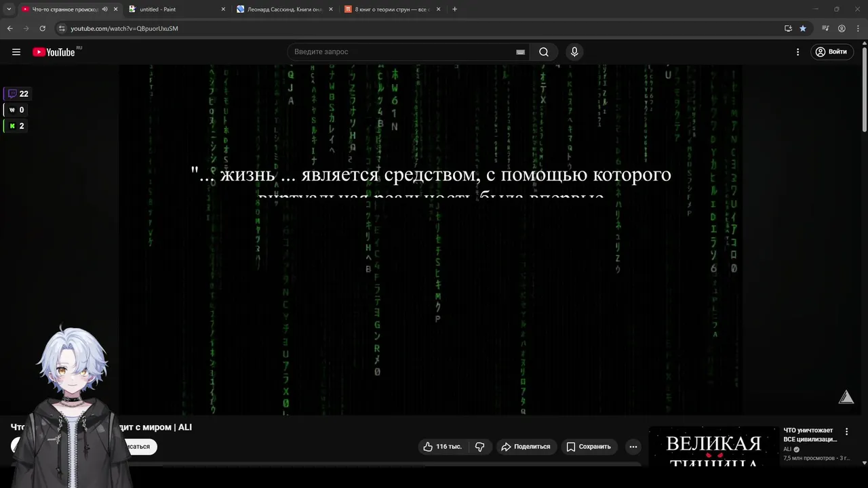Click the overlay counter showing 0
This screenshot has height=488, width=868.
click(x=16, y=110)
